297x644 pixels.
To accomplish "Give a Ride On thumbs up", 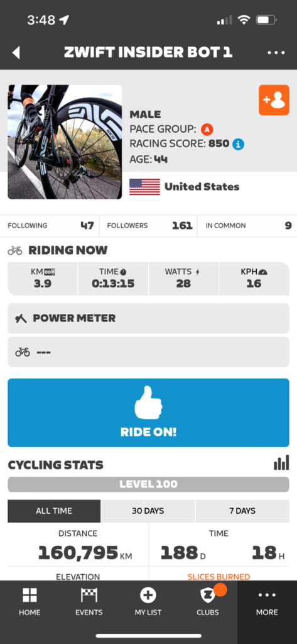I will (x=148, y=413).
